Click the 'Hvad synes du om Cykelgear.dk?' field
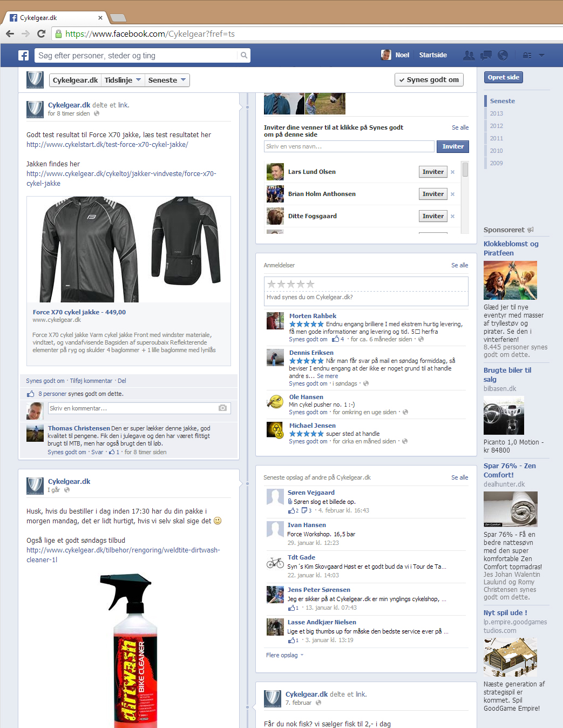The height and width of the screenshot is (728, 563). (x=366, y=298)
